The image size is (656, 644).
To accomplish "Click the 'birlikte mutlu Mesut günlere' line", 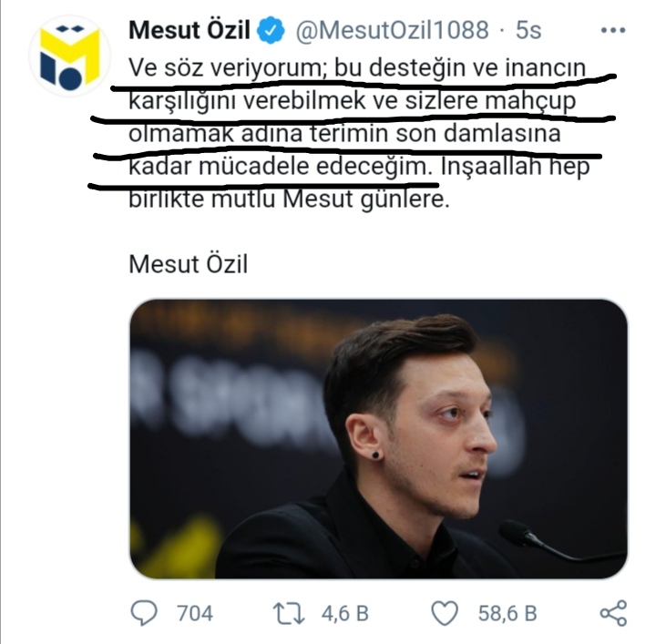I will 289,199.
